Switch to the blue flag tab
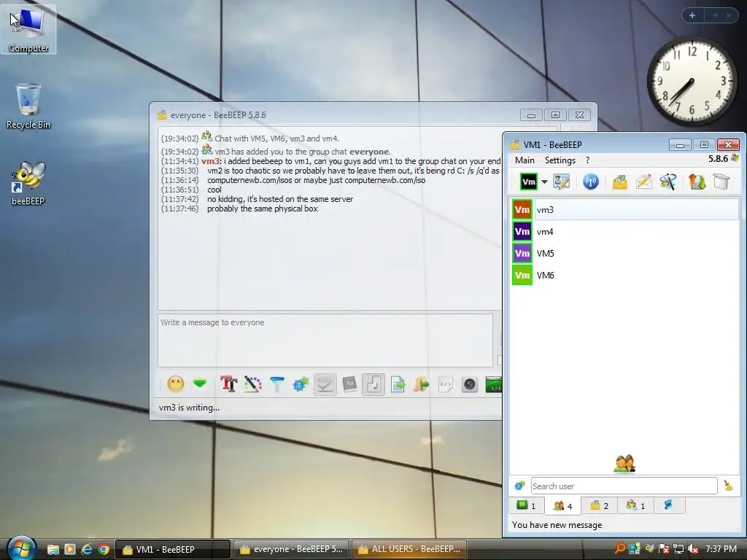 click(669, 505)
